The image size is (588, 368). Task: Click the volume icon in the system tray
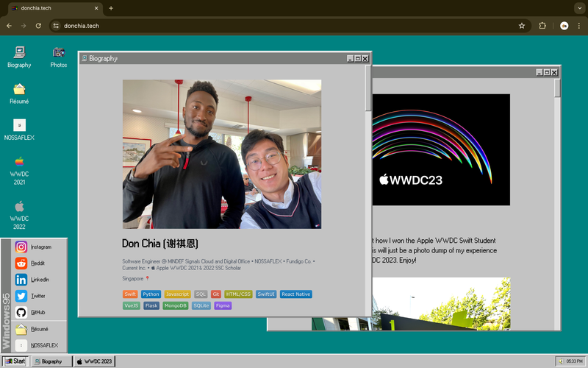[561, 361]
